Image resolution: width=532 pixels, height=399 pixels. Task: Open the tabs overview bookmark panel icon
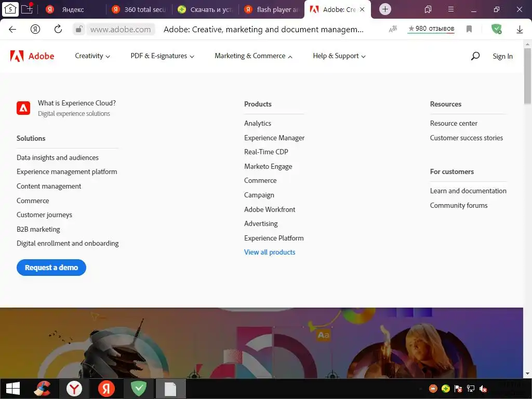tap(428, 9)
